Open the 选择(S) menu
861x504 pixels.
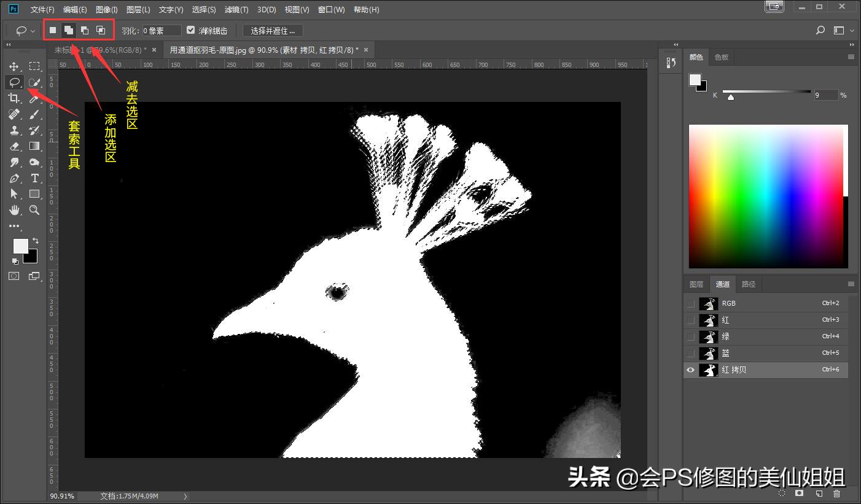(203, 9)
